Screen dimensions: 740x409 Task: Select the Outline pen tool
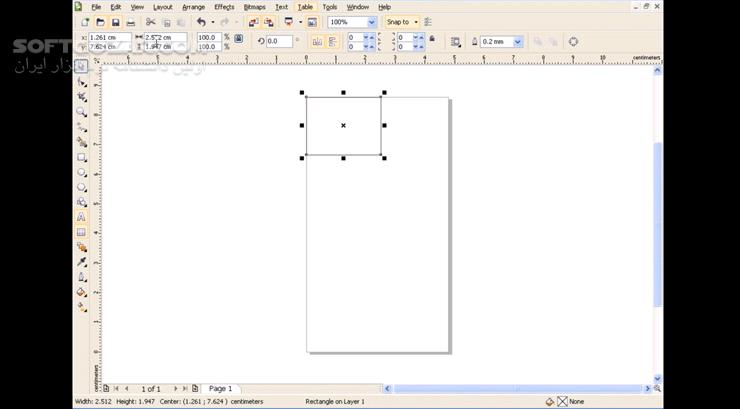(x=82, y=277)
